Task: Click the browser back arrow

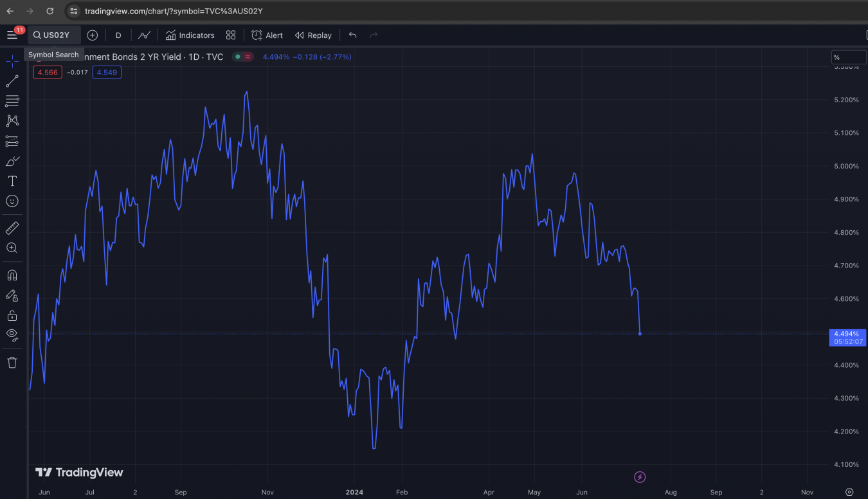Action: pyautogui.click(x=10, y=11)
